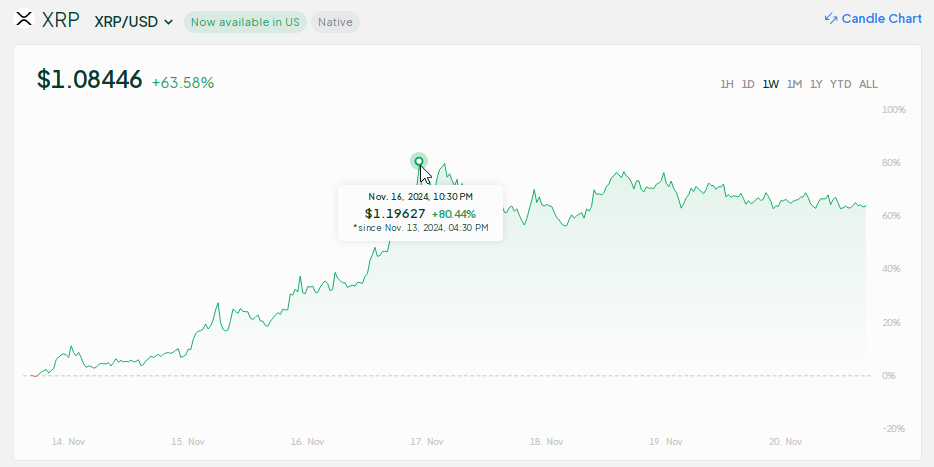The height and width of the screenshot is (467, 934).
Task: Select the 1M time range
Action: pyautogui.click(x=794, y=84)
